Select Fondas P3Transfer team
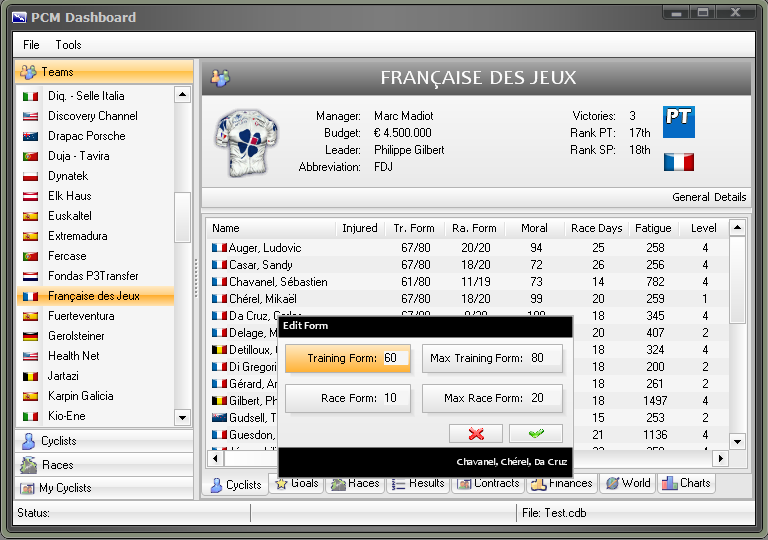 [x=96, y=276]
